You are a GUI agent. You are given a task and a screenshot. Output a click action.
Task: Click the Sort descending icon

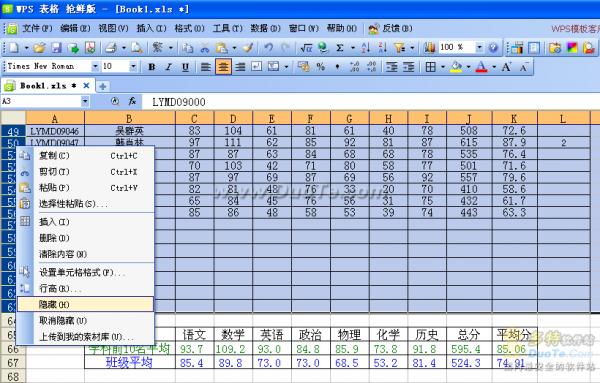382,47
